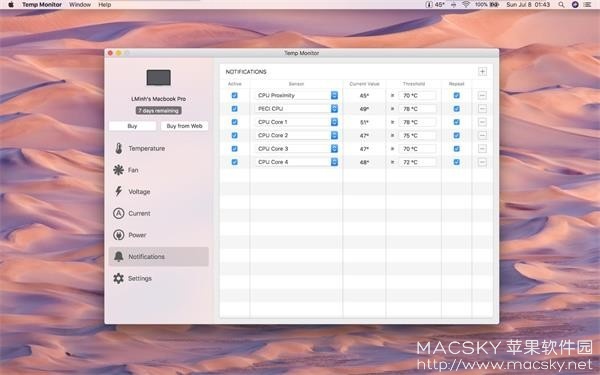Delete the CPU Core 1 notification

482,122
